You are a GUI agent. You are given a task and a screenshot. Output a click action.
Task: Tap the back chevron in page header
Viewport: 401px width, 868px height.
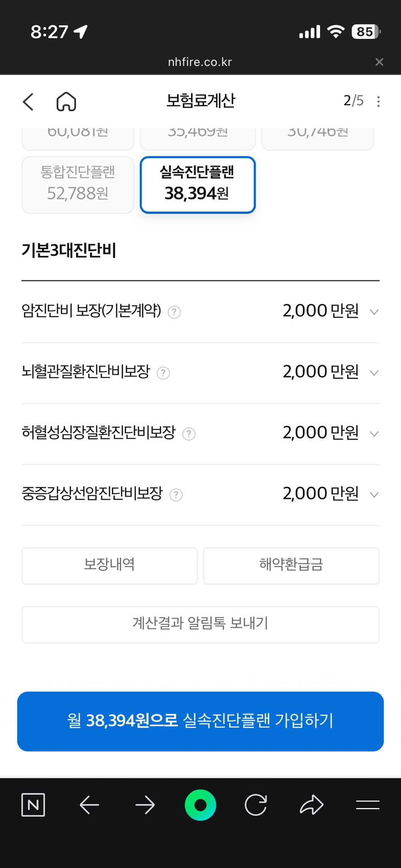pyautogui.click(x=28, y=102)
